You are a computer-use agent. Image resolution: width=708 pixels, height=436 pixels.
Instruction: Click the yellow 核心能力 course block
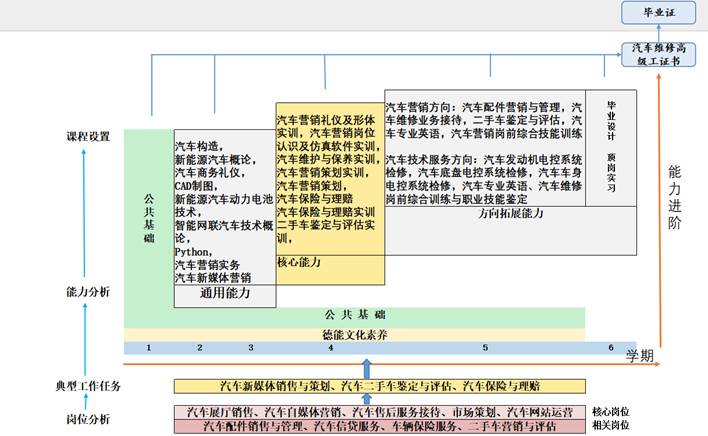click(329, 190)
